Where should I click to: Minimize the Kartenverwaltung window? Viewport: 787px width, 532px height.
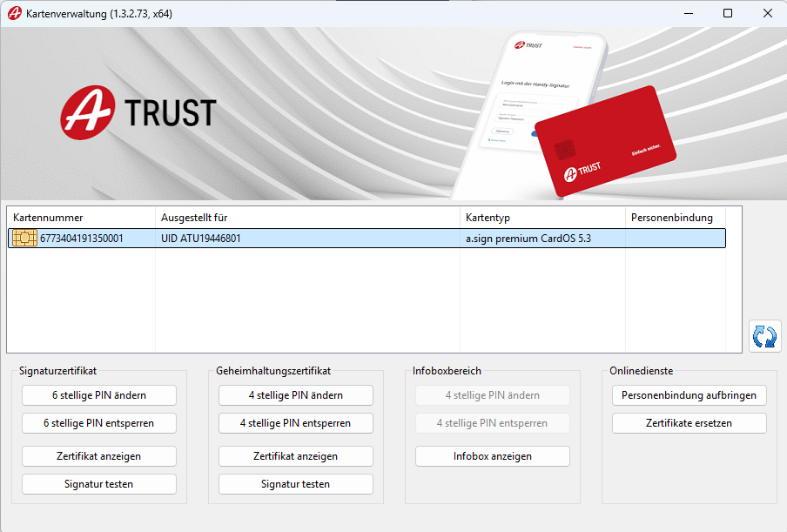(x=689, y=14)
